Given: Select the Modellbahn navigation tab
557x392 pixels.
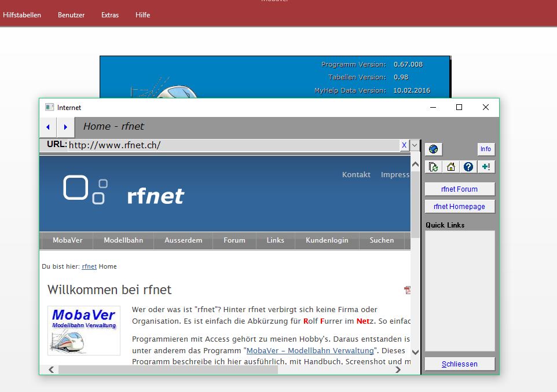Looking at the screenshot, I should click(123, 241).
